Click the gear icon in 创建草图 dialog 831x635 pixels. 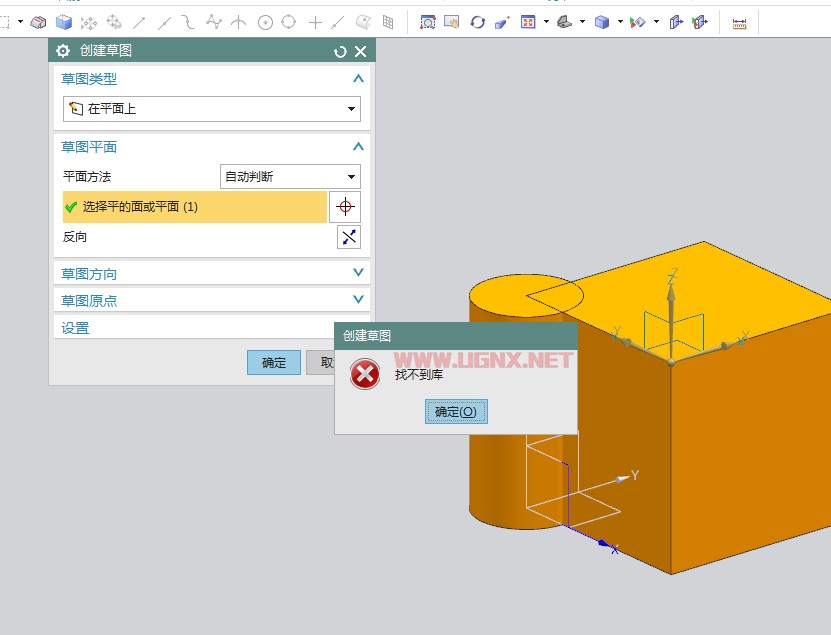pyautogui.click(x=63, y=51)
